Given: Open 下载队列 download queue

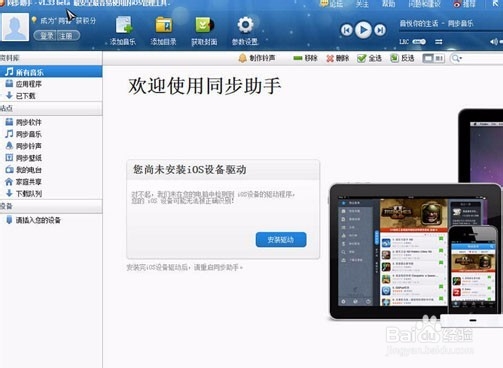Looking at the screenshot, I should tap(51, 193).
